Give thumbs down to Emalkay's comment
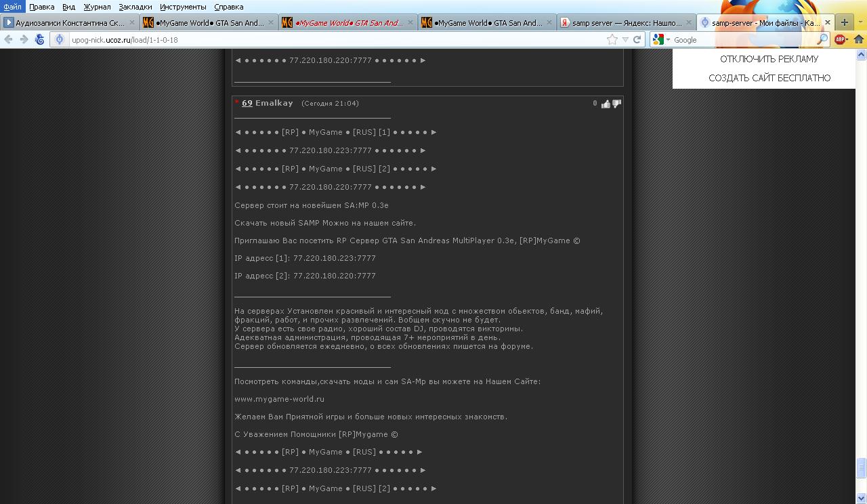Image resolution: width=867 pixels, height=504 pixels. [x=616, y=104]
